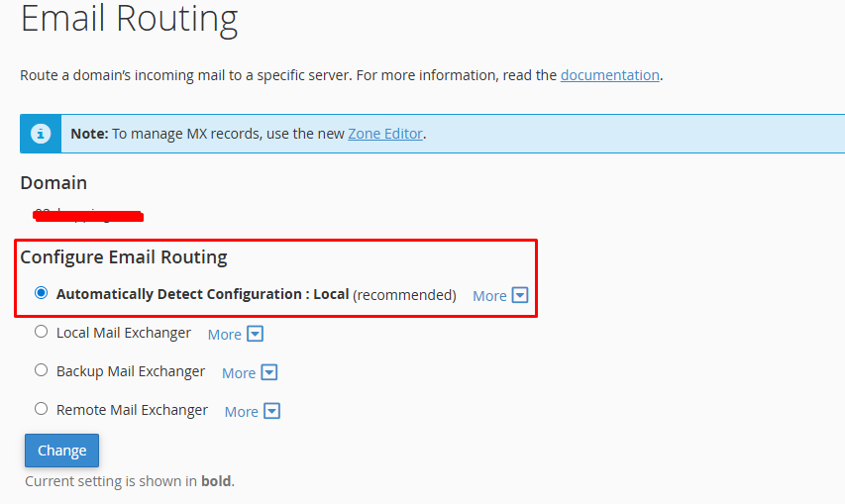Click the bold 'Automatically Detect Configuration : Local' label
Screen dimensions: 845x504
(202, 294)
